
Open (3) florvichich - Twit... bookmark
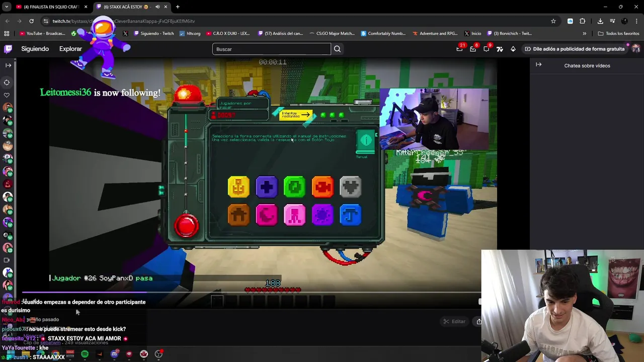point(509,34)
